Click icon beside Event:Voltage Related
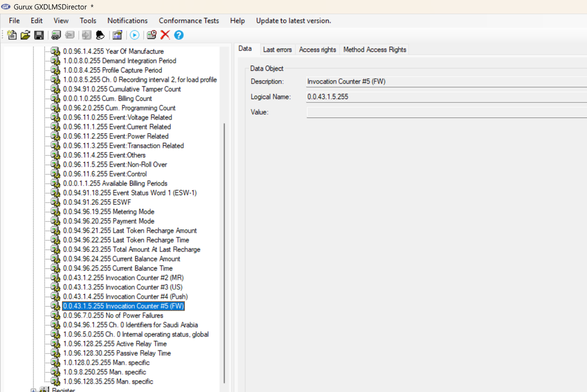Screen dimensions: 587x392 [x=55, y=118]
